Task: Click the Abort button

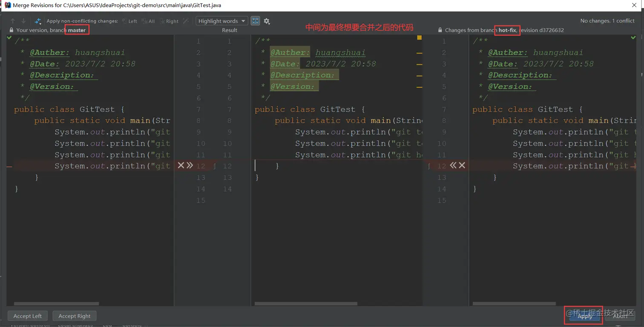Action: [x=620, y=316]
